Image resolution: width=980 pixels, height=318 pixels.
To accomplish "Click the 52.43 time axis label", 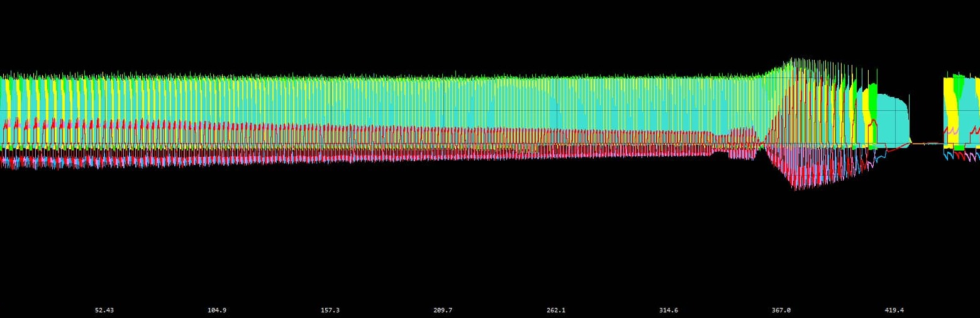I will coord(104,310).
